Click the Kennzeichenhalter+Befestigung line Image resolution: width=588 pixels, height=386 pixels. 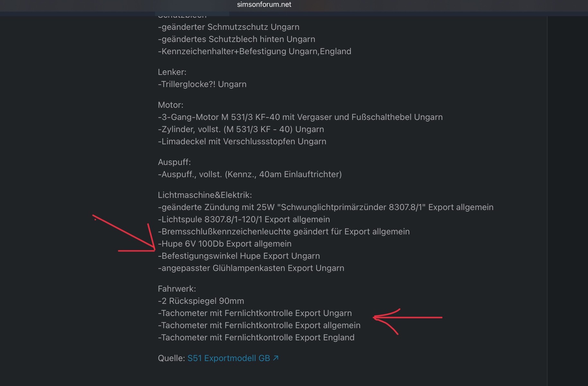click(254, 51)
